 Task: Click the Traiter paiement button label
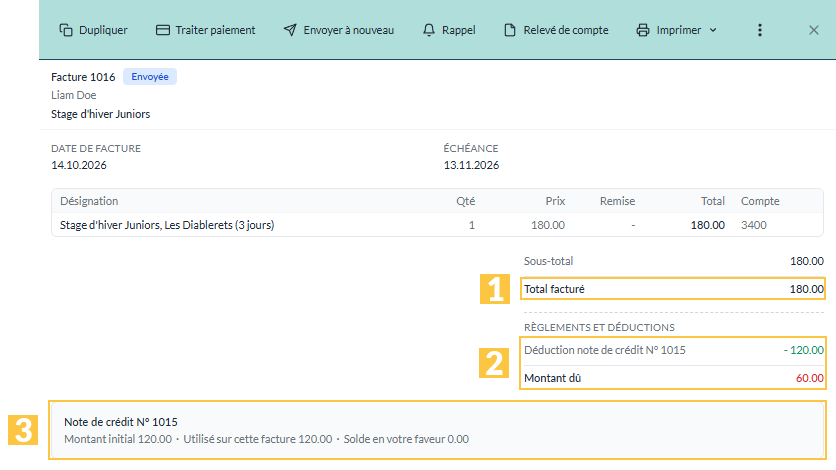(x=215, y=30)
